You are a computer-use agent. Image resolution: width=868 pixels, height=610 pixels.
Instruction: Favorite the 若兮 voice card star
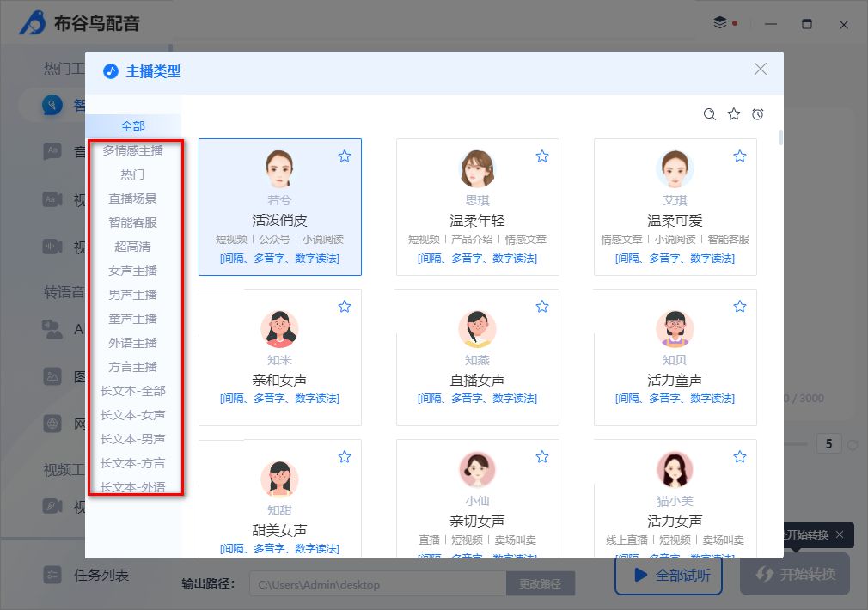tap(345, 156)
